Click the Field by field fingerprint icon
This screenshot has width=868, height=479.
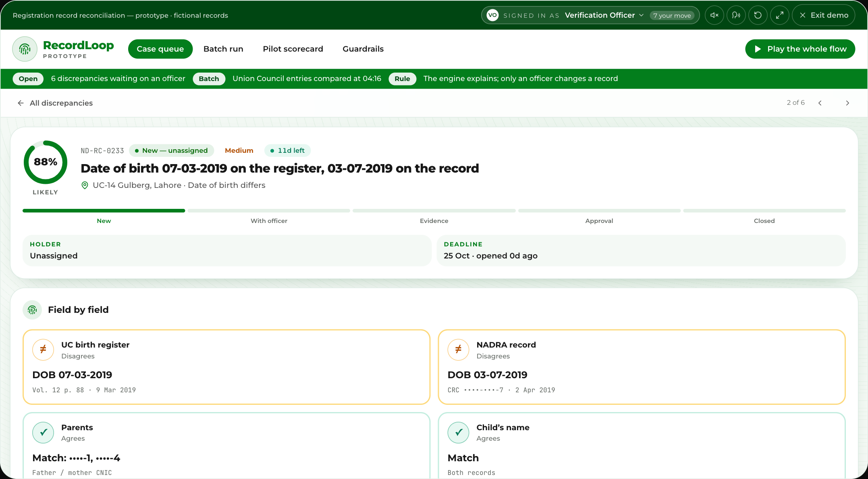32,310
